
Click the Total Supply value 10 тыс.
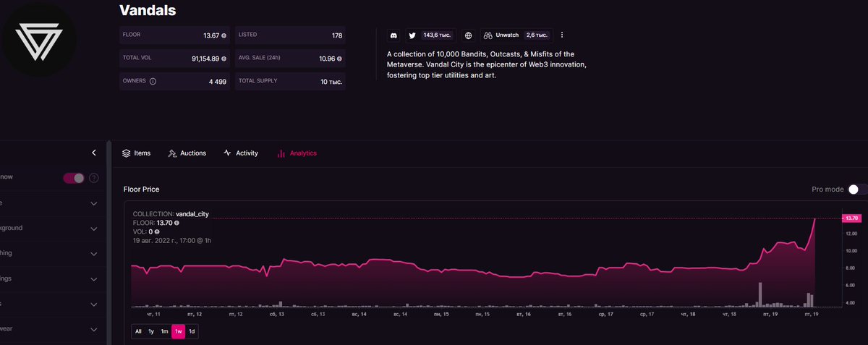coord(333,82)
